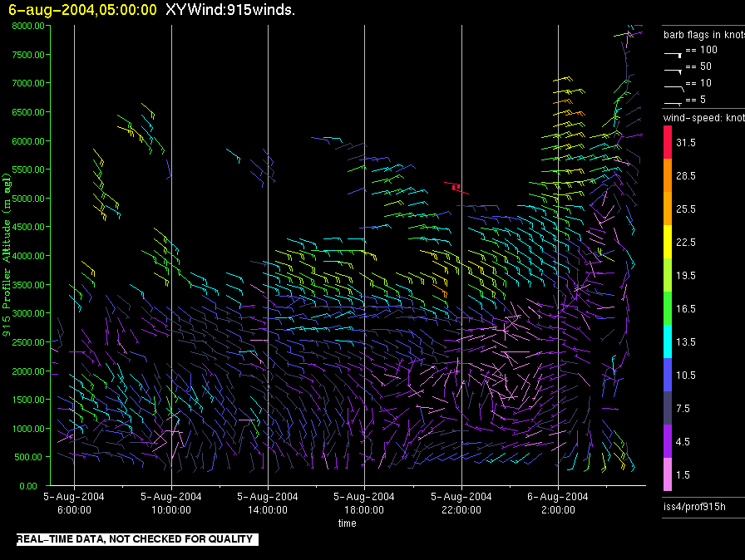Click the 'barb flags in knots' legend heading
The width and height of the screenshot is (745, 560).
704,35
